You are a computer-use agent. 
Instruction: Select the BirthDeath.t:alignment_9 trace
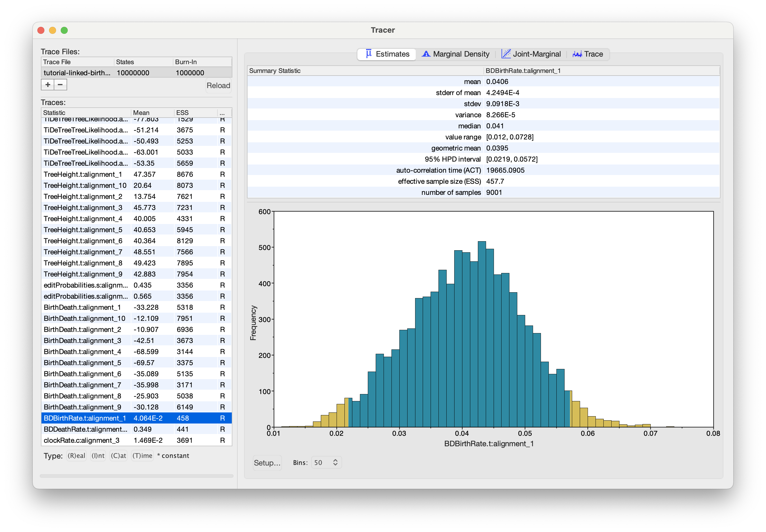(136, 407)
